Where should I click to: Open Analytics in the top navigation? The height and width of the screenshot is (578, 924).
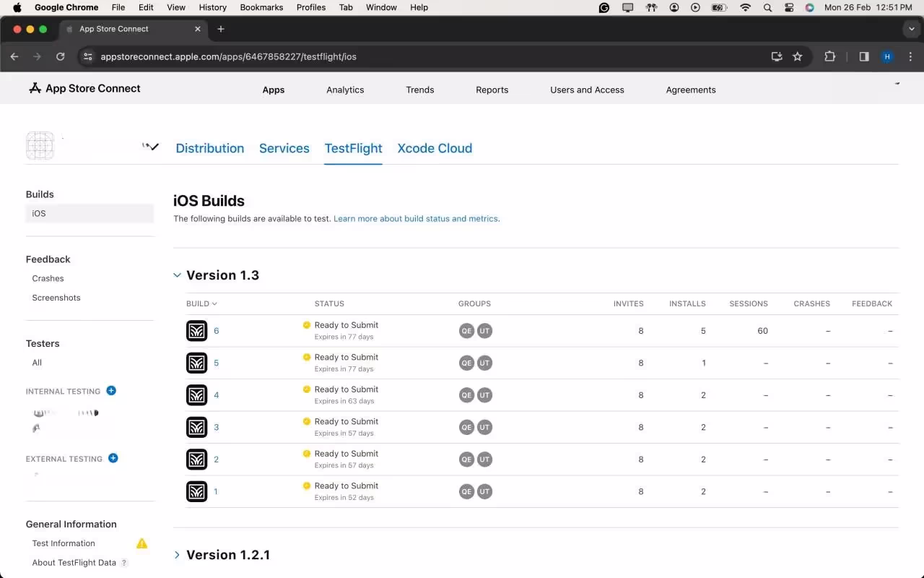[345, 90]
